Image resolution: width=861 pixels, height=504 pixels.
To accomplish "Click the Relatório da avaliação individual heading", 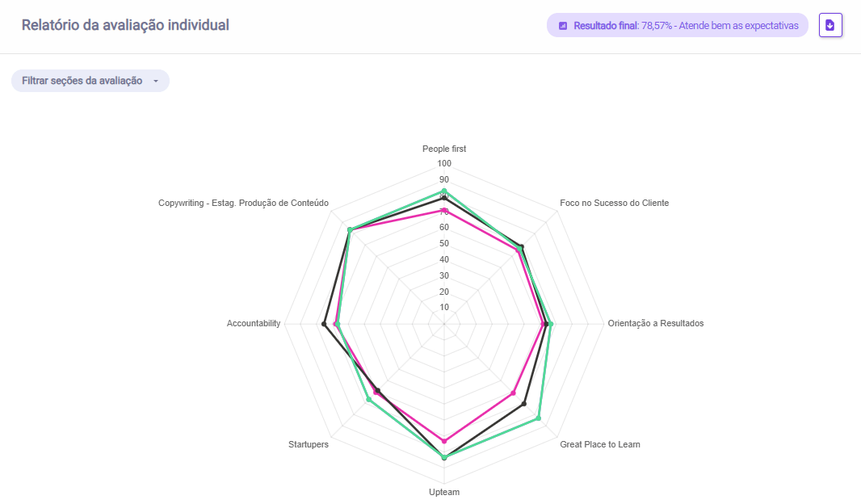I will 125,25.
